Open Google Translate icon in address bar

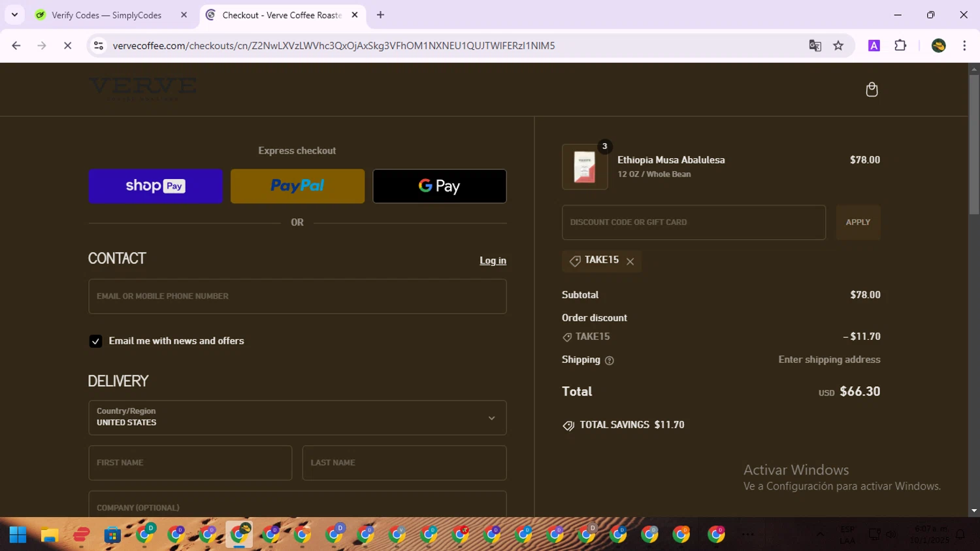point(815,46)
